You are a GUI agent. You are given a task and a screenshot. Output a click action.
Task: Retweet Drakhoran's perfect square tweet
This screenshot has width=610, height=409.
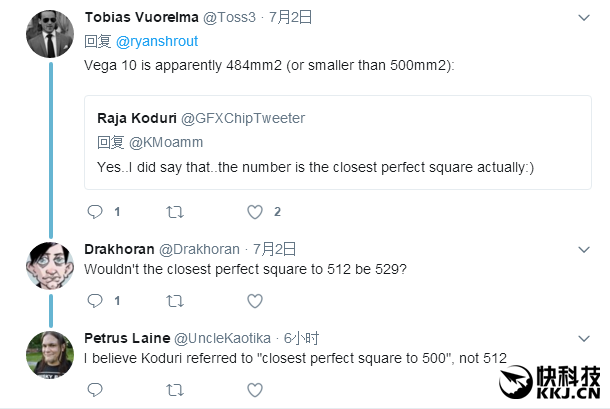[x=174, y=300]
